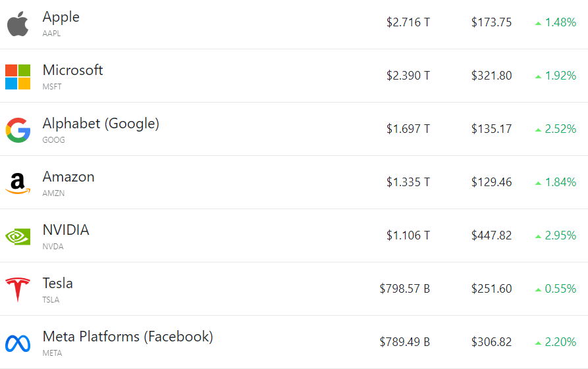
Task: Click Apple's $2.716 T market cap
Action: pos(408,22)
